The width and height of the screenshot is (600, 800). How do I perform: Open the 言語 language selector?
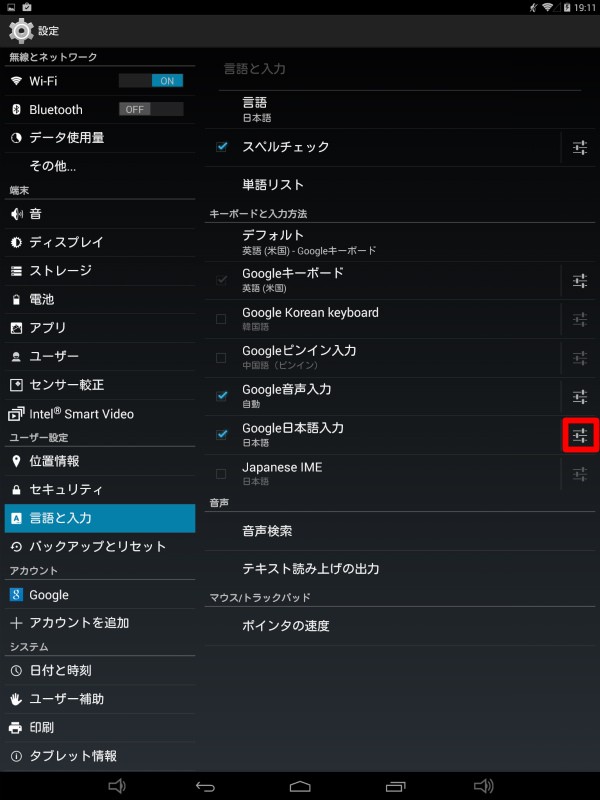tap(400, 109)
